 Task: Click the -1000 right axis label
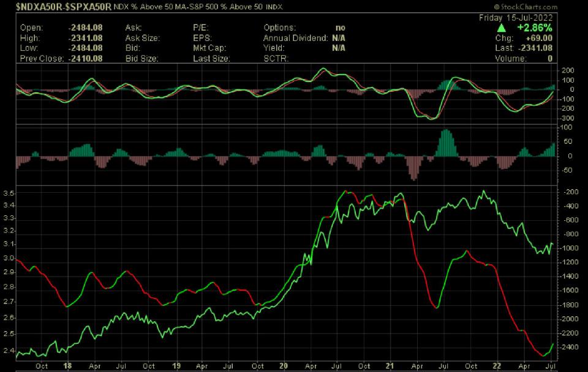coord(570,248)
